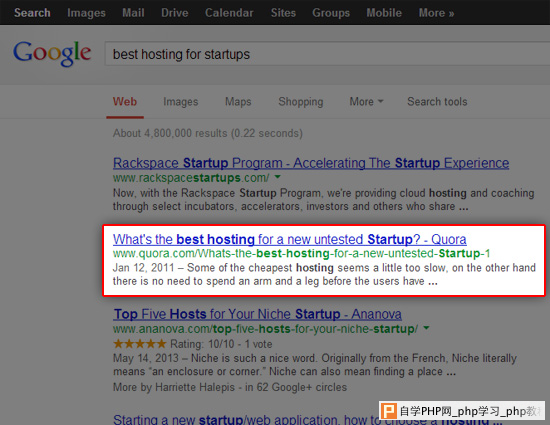Click the Google logo
Screen dimensions: 550x425
[x=52, y=53]
